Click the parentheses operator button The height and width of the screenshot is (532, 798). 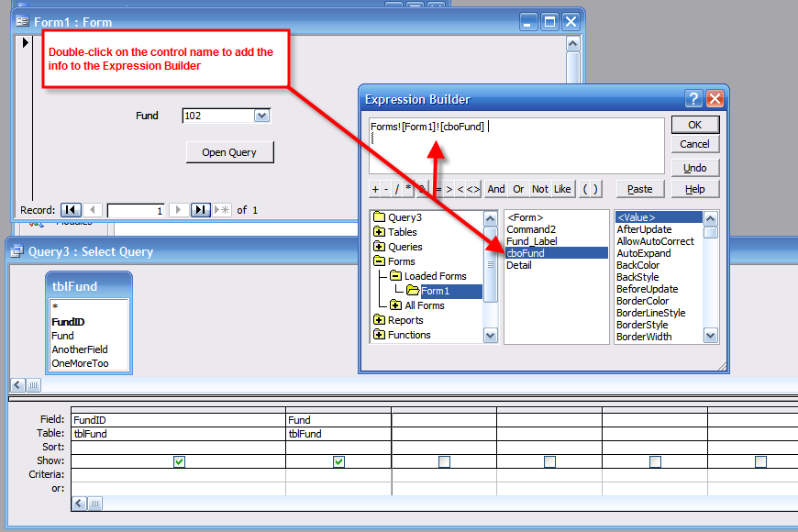click(591, 189)
